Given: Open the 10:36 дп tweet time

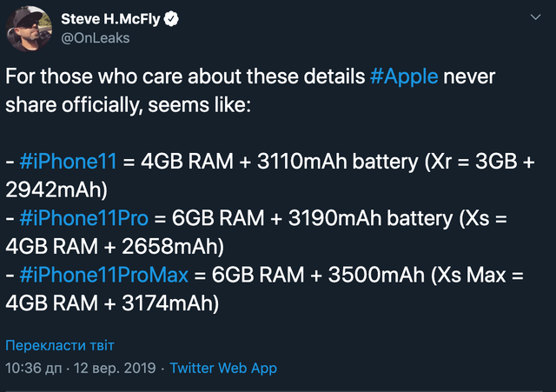Looking at the screenshot, I should click(33, 369).
